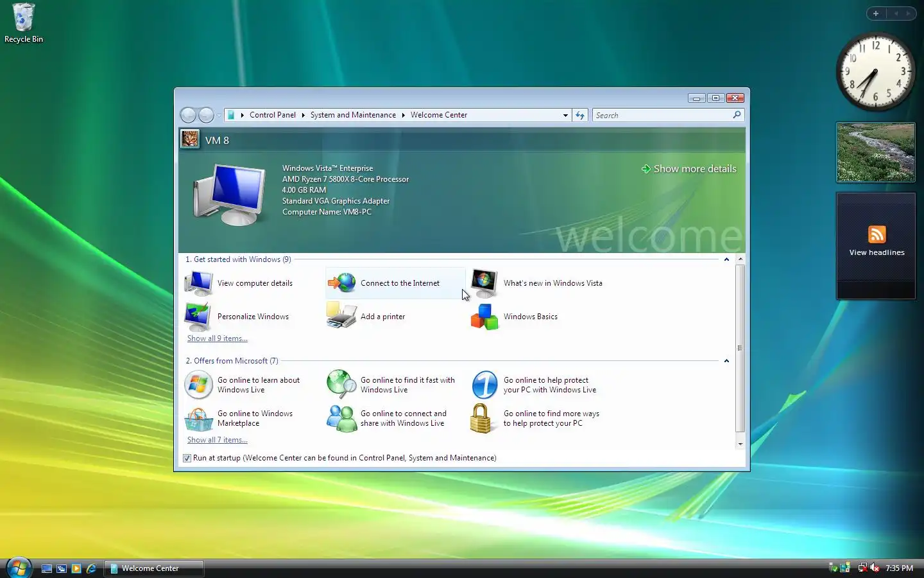Click the RSS feed icon in headlines gadget
Screen dimensions: 924x578
(x=877, y=234)
